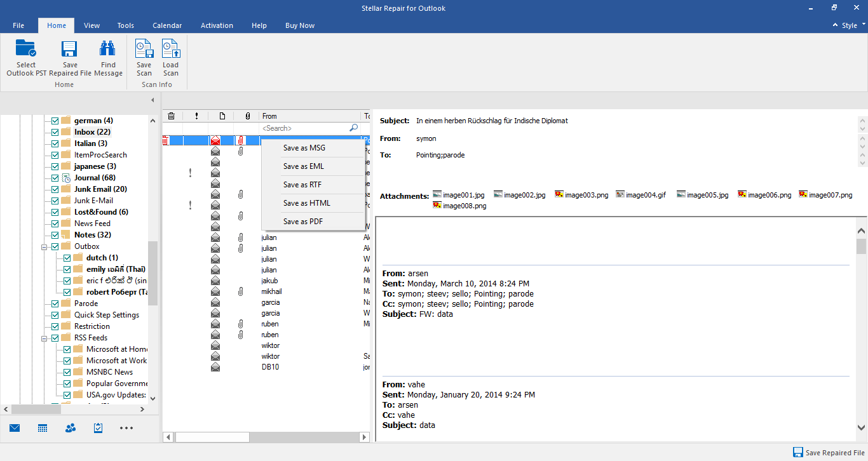This screenshot has width=868, height=461.
Task: Sort by importance exclamation column
Action: pos(196,116)
